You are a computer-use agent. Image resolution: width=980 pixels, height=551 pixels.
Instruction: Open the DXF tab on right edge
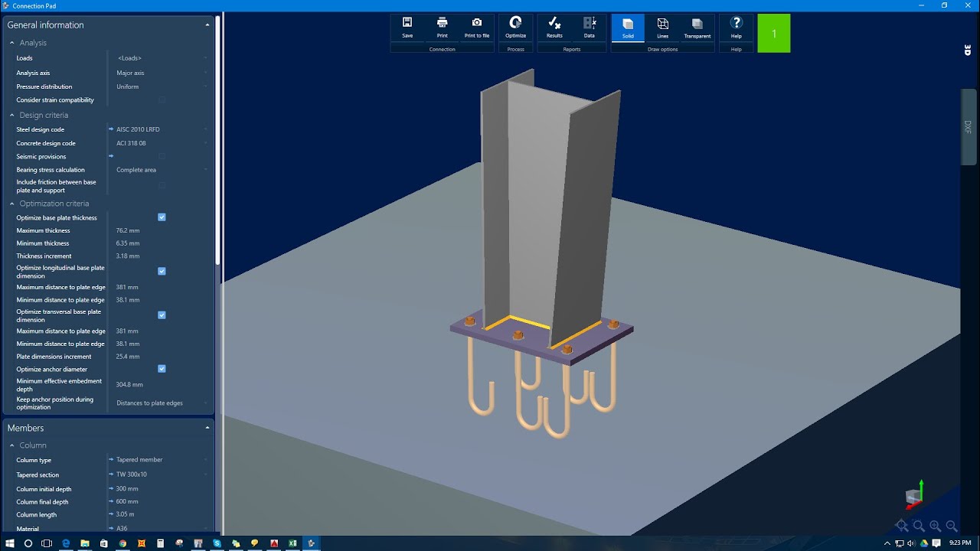pos(969,124)
